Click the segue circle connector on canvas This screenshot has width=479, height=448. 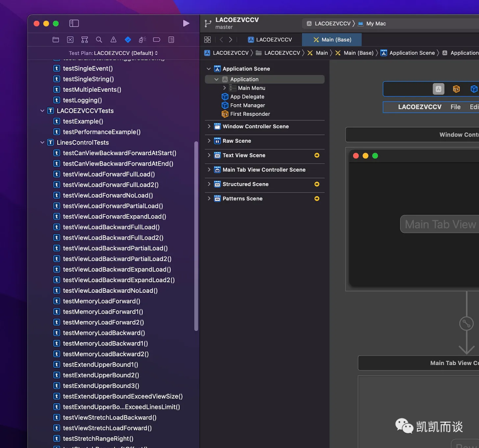tap(466, 324)
